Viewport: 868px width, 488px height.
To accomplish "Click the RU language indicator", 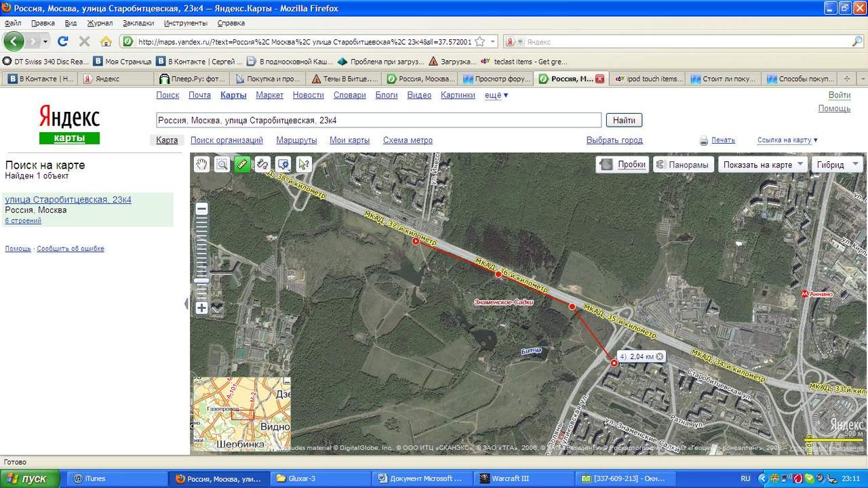I will (x=746, y=479).
